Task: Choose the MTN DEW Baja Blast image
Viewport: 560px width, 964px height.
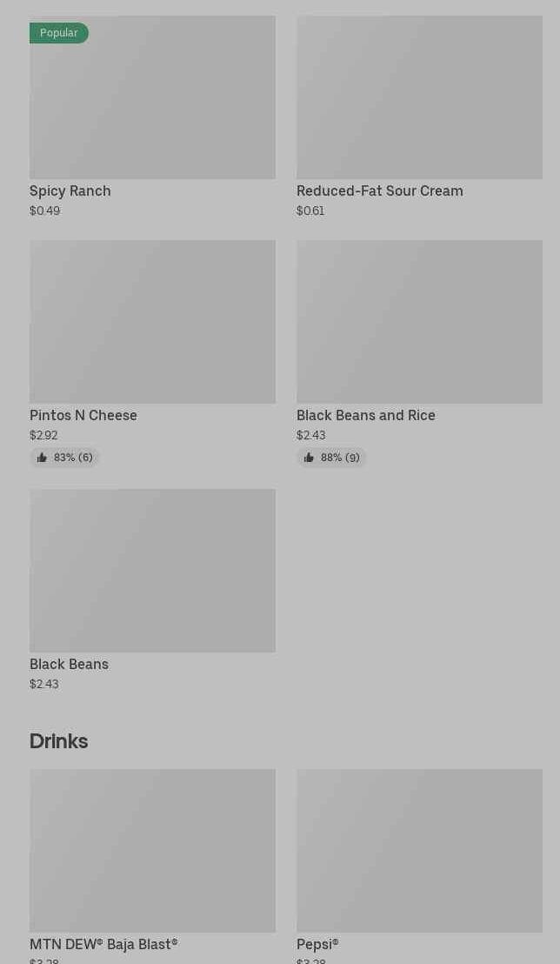Action: [x=152, y=851]
